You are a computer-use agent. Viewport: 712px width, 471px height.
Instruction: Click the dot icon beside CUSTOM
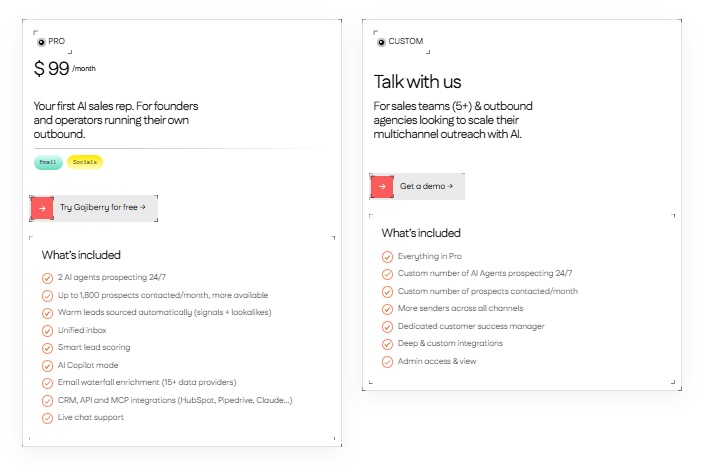click(x=381, y=42)
